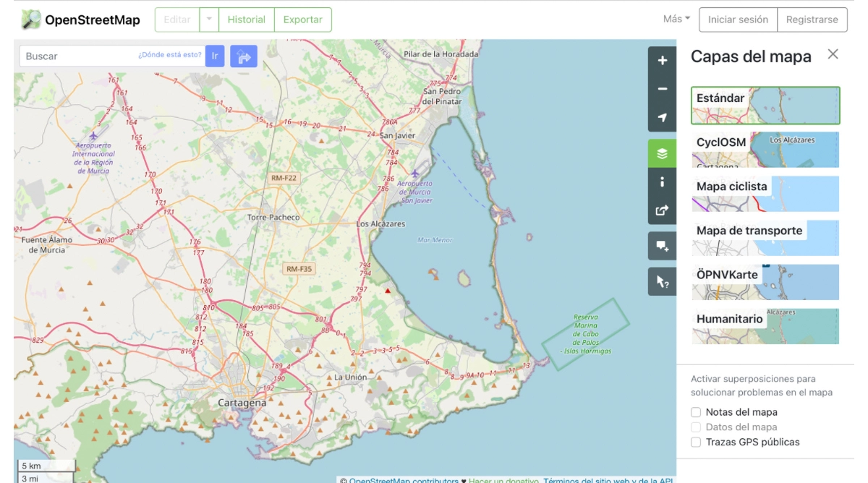Open the OpenStreetMap contributors link
The height and width of the screenshot is (483, 868).
point(404,480)
